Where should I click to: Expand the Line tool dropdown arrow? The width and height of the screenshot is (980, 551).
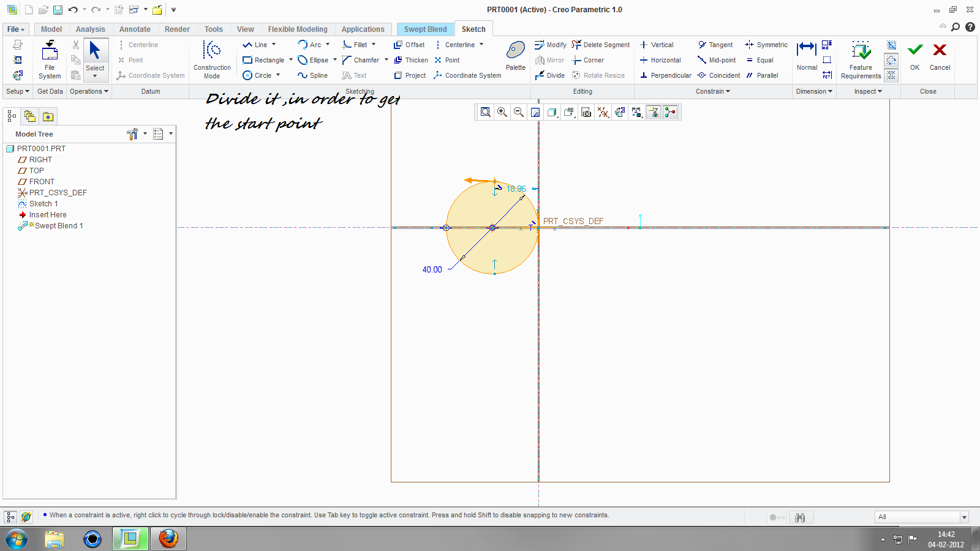(274, 45)
